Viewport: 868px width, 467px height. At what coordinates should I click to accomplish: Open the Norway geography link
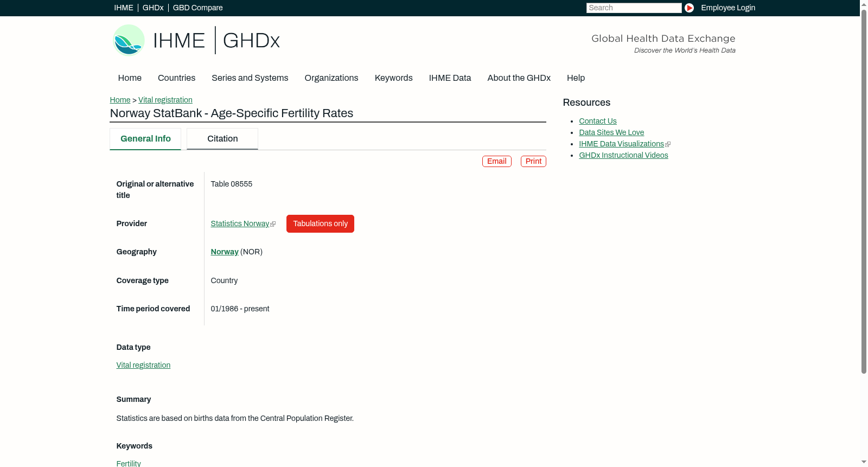(x=225, y=252)
